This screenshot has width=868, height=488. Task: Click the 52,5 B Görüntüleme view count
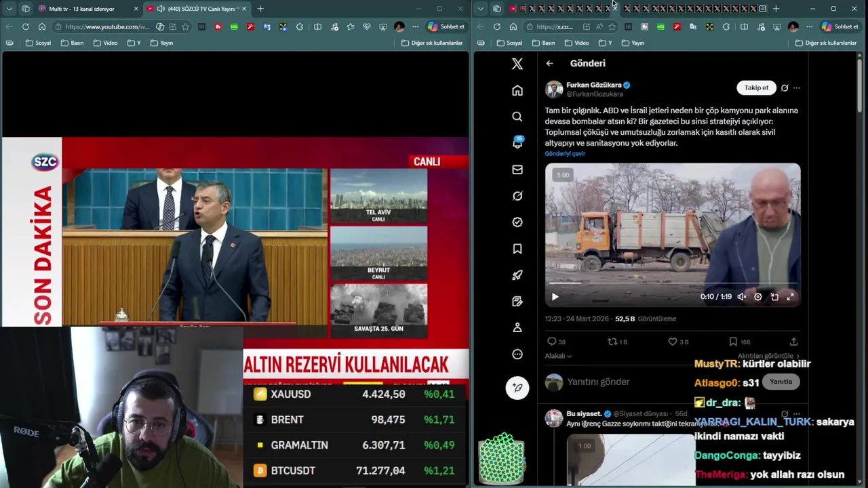click(645, 319)
